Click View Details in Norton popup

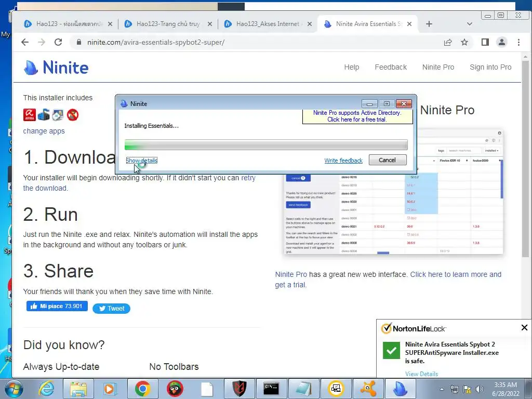click(421, 374)
